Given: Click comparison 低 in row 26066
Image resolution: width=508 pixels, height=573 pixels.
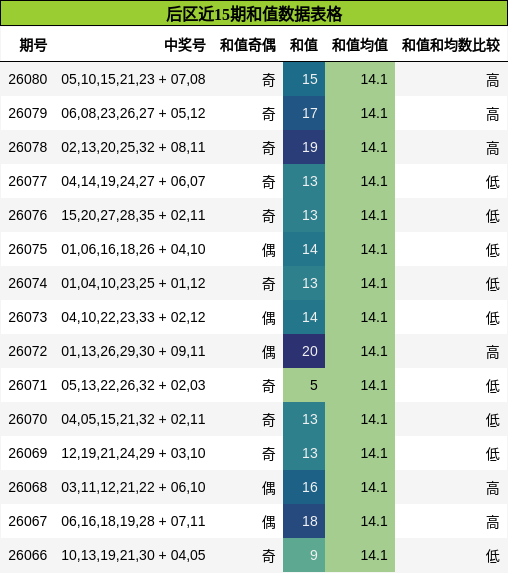Looking at the screenshot, I should 493,556.
